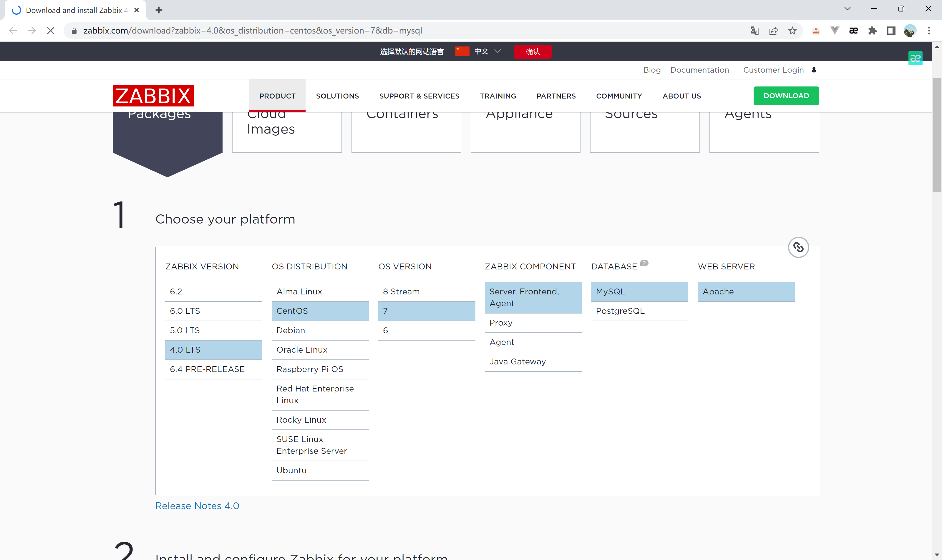Click the Database help question mark
This screenshot has height=560, width=942.
(644, 263)
